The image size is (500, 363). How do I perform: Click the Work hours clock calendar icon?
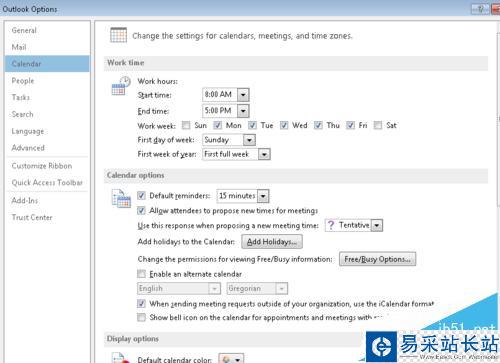coord(121,86)
